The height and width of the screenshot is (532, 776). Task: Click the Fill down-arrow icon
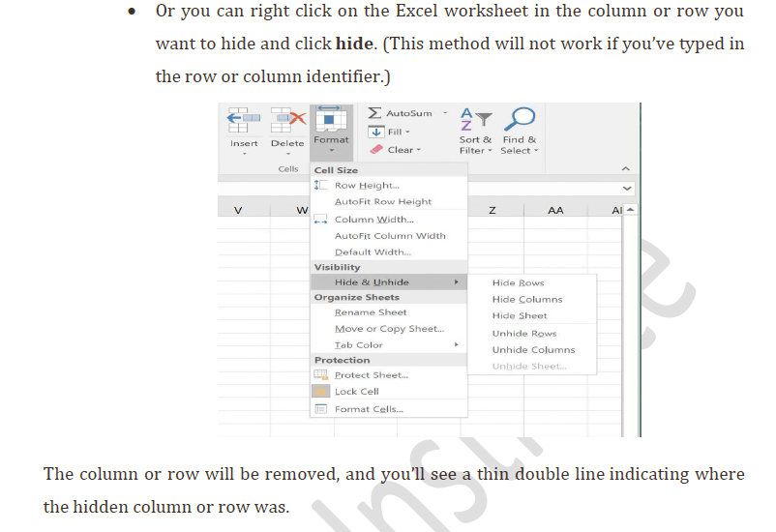[x=375, y=132]
